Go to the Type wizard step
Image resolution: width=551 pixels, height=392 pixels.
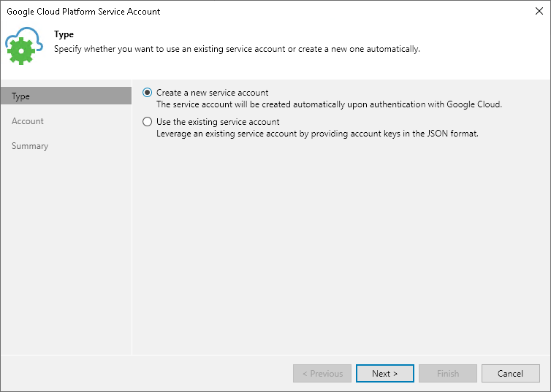point(66,96)
